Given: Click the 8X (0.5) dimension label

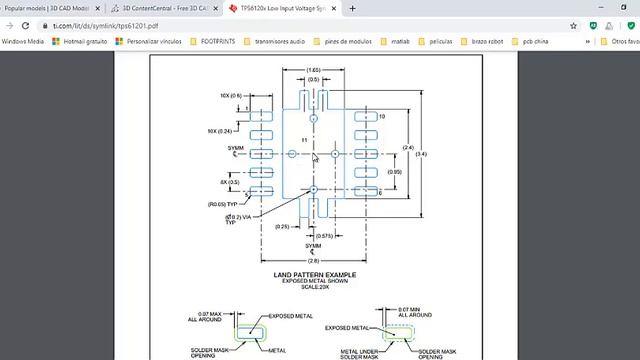Looking at the screenshot, I should pyautogui.click(x=230, y=182).
